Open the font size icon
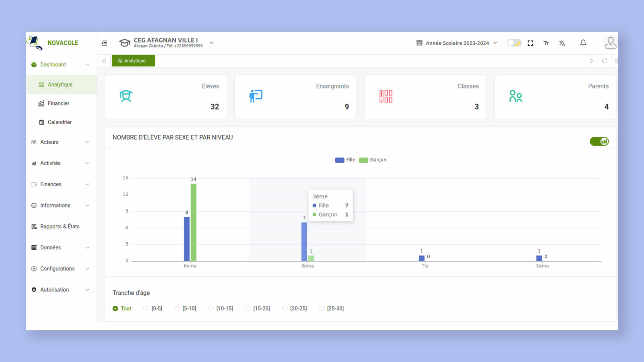The image size is (644, 362). 546,43
